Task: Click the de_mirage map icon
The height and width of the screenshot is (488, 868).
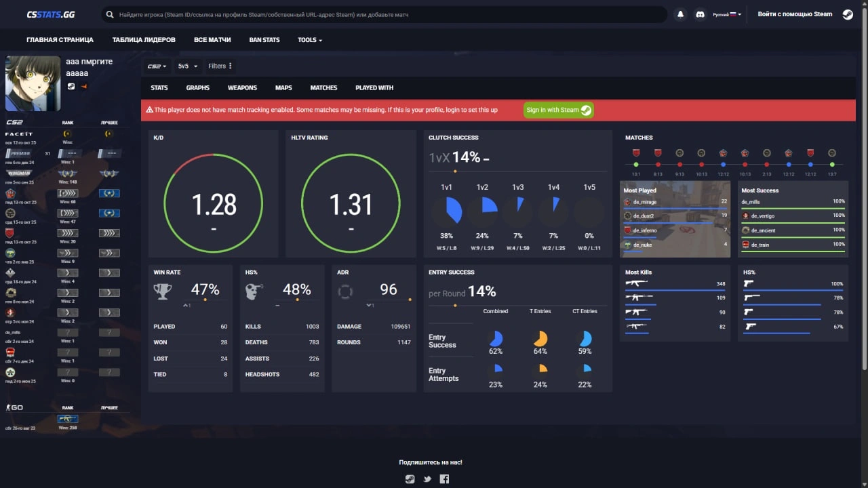Action: pos(627,202)
